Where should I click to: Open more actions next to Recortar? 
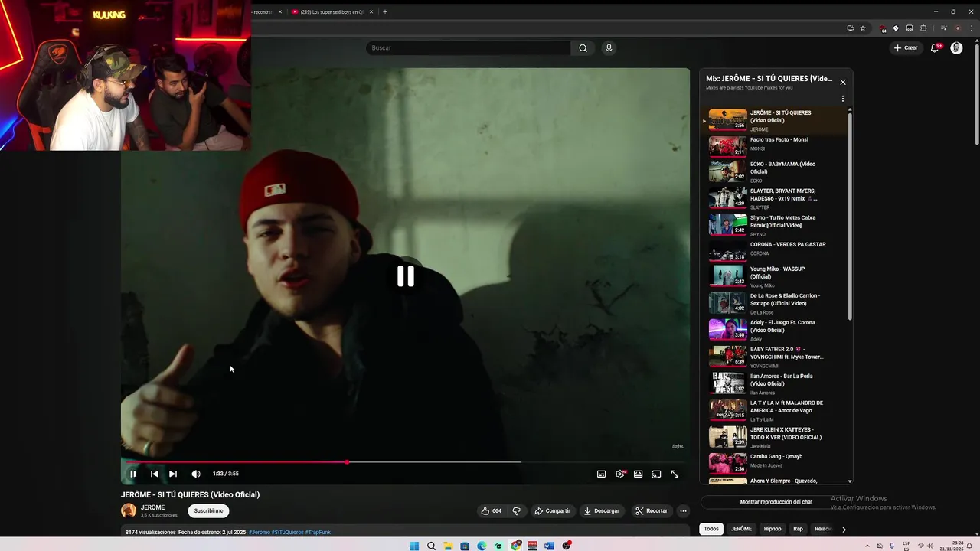pos(683,510)
